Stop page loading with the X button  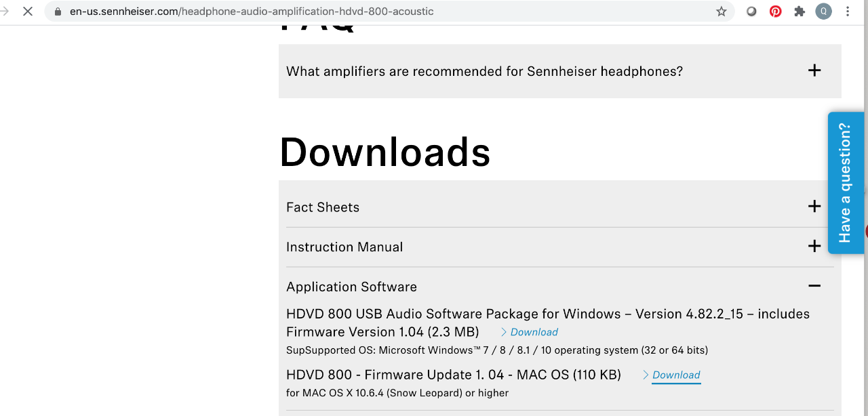(28, 12)
